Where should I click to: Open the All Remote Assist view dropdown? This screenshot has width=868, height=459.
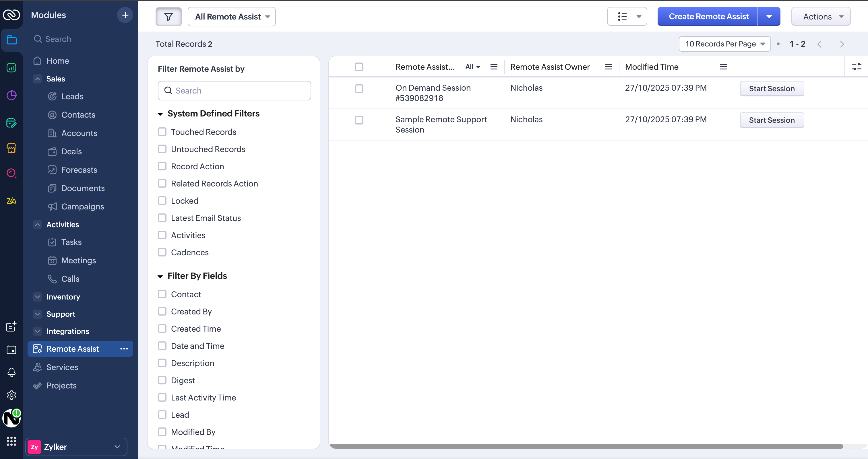[x=232, y=17]
